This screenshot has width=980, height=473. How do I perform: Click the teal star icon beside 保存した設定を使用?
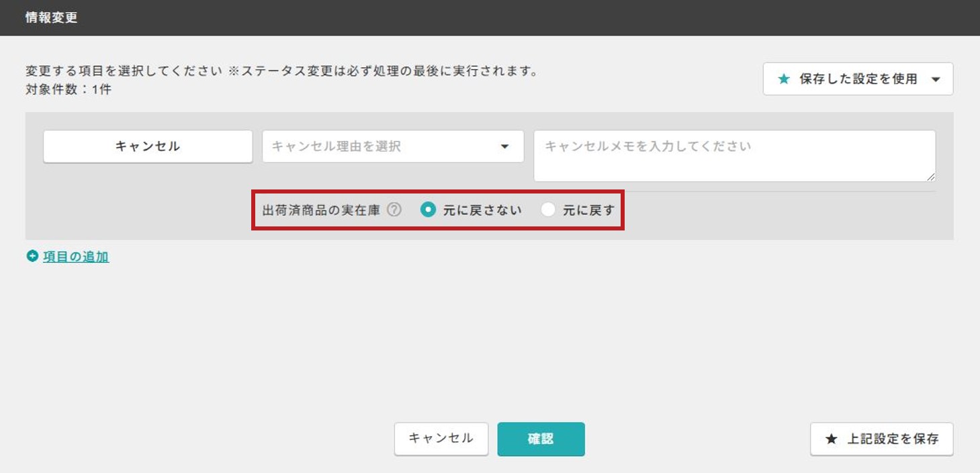(783, 79)
